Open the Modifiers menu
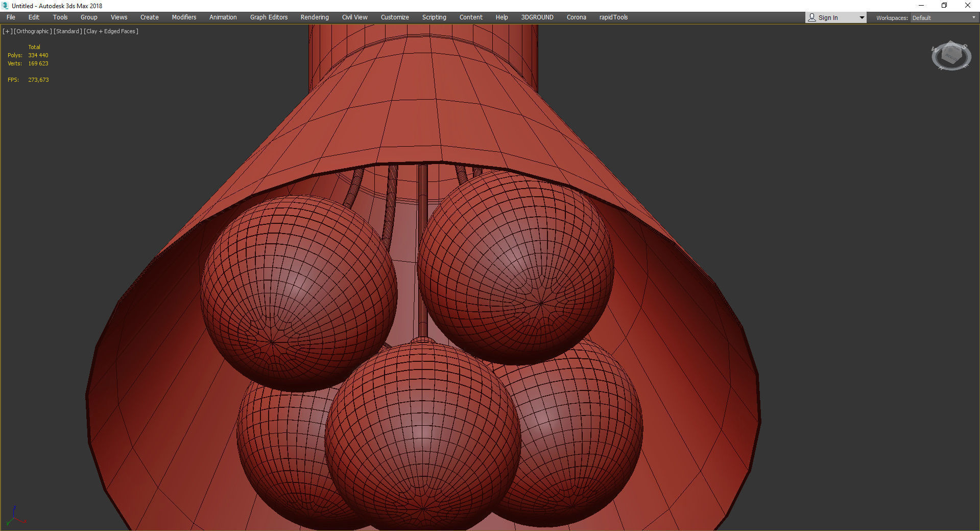The image size is (980, 531). coord(184,17)
